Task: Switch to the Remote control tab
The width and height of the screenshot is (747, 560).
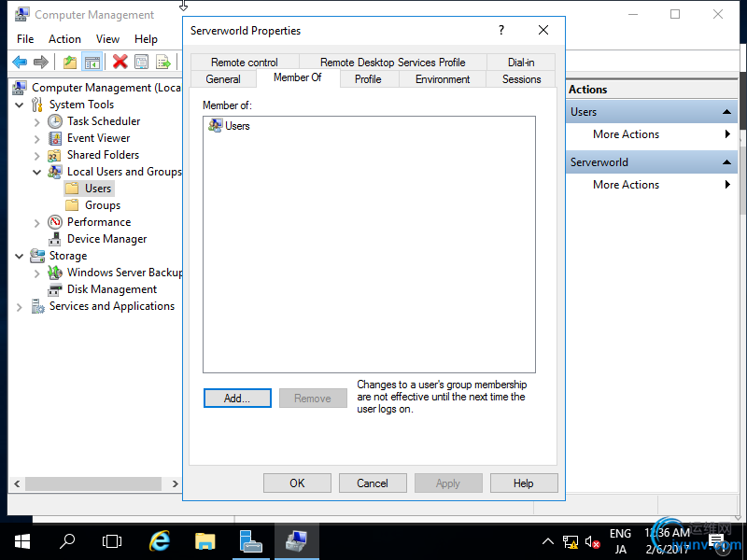Action: [x=245, y=63]
